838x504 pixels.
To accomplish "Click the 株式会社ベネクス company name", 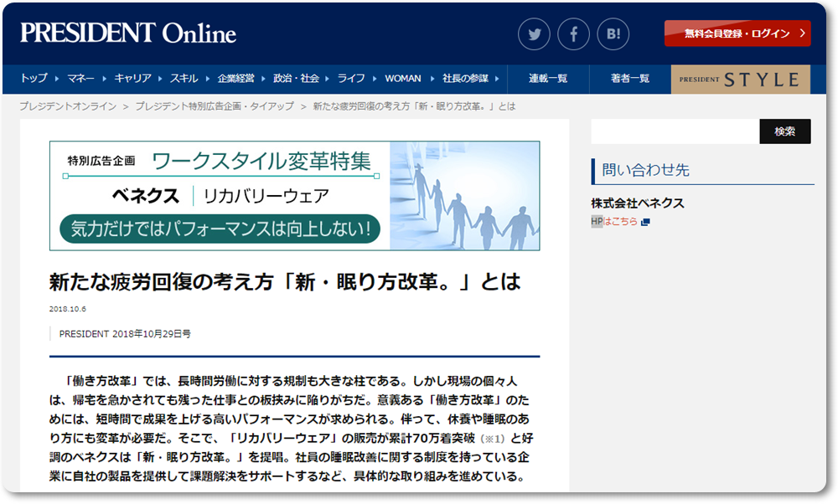I will (638, 203).
